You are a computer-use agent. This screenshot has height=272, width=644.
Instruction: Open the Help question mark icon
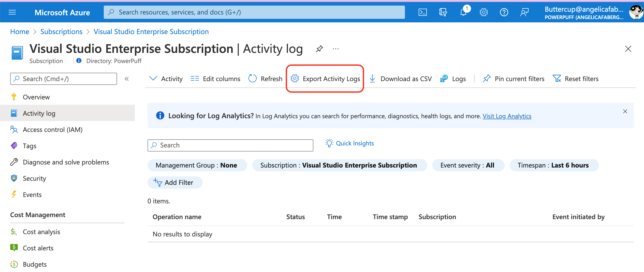504,12
